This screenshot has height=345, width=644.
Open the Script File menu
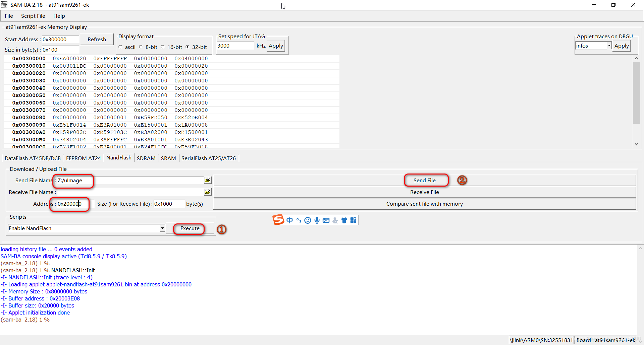pyautogui.click(x=33, y=16)
